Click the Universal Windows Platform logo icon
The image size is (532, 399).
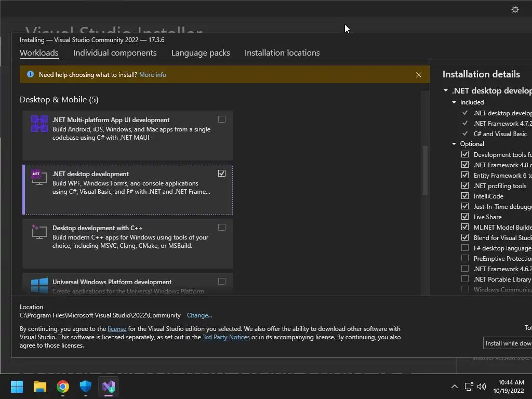click(39, 285)
